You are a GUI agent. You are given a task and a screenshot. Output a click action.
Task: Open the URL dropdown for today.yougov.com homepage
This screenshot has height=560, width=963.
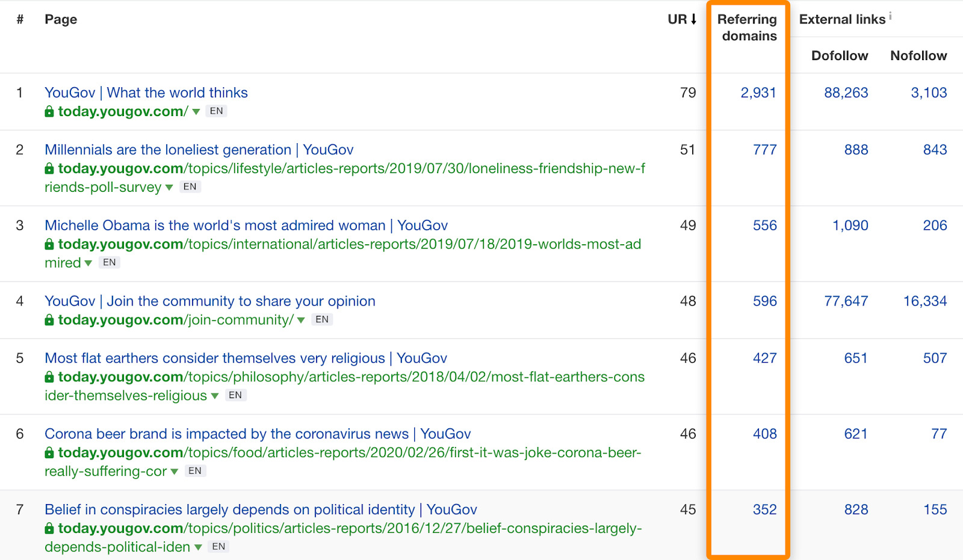click(196, 111)
